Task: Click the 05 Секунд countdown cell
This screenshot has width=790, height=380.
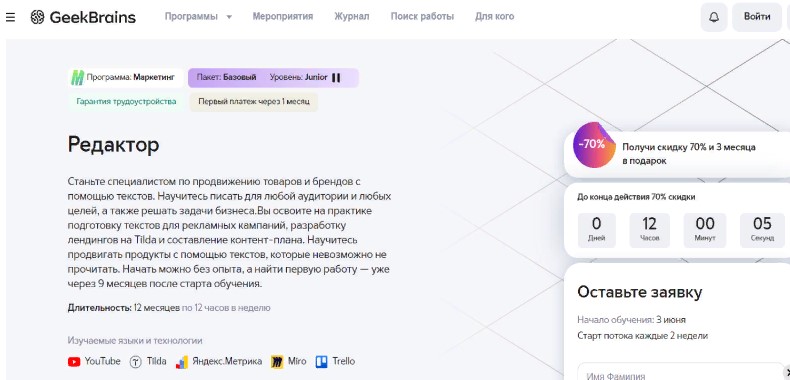Action: coord(762,230)
